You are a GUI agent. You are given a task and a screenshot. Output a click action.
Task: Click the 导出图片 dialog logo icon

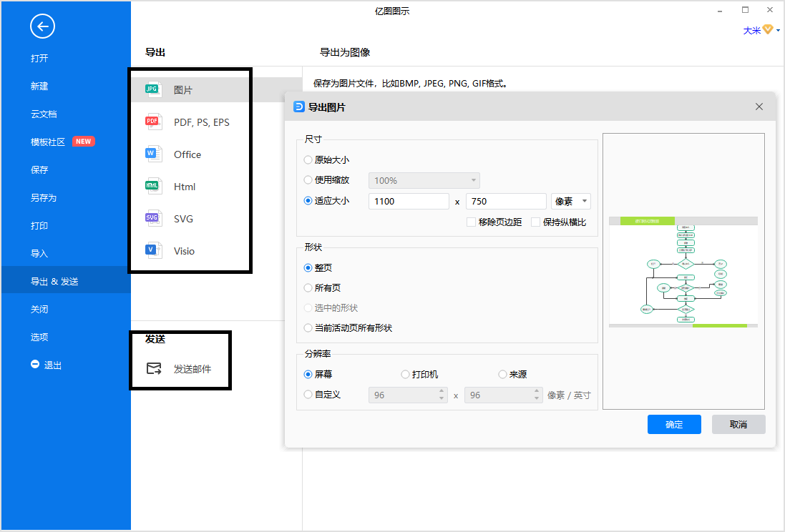coord(299,107)
